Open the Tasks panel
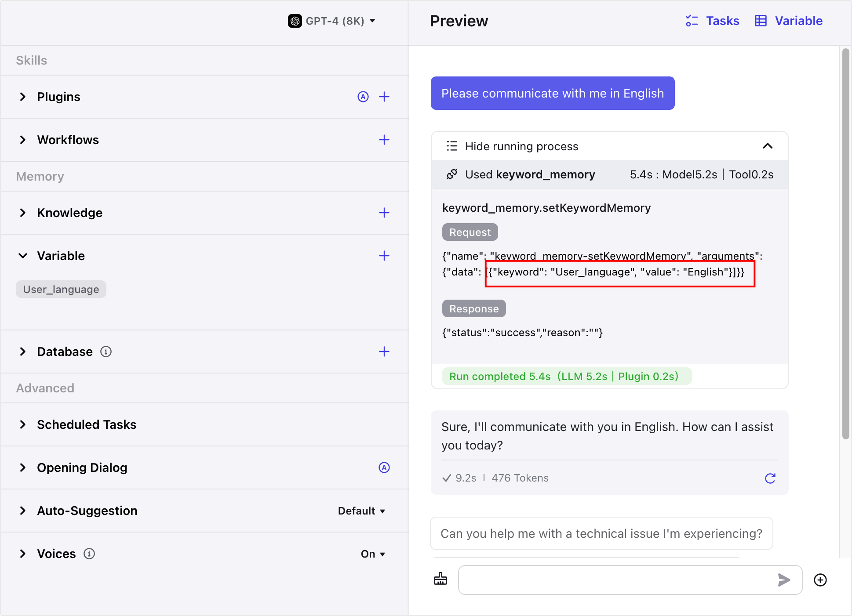The height and width of the screenshot is (616, 852). coord(712,21)
